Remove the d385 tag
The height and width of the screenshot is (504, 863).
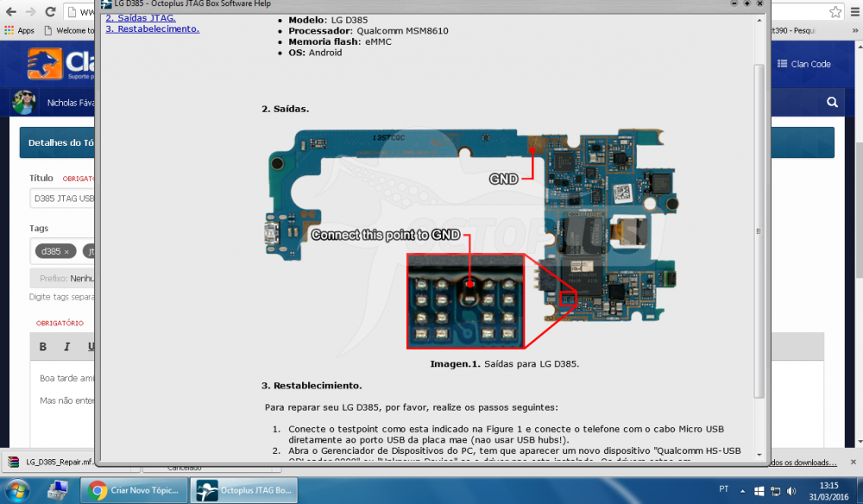(x=66, y=251)
